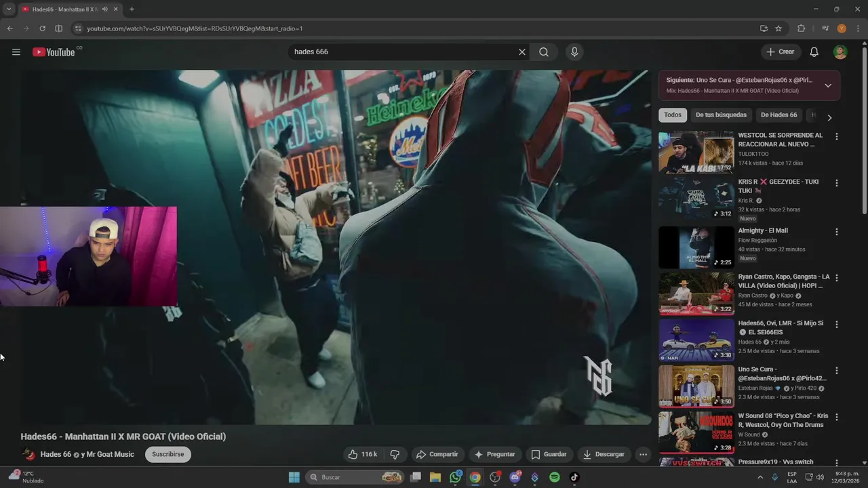
Task: Show more filter chips with right arrow
Action: [x=829, y=117]
